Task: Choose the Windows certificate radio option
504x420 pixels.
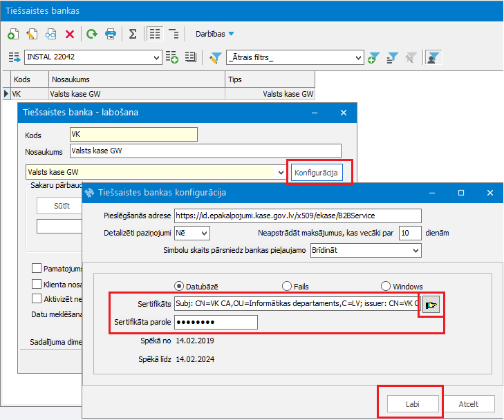Action: coord(386,286)
